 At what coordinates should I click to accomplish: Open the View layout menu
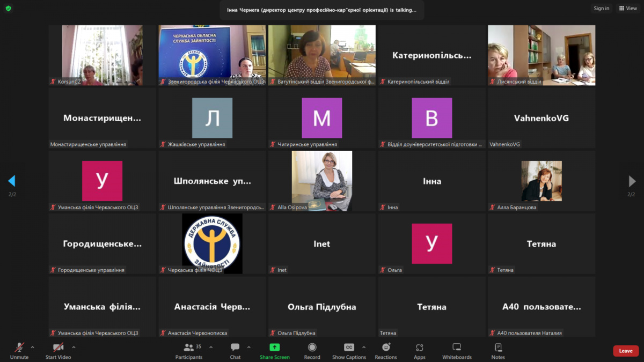tap(628, 9)
